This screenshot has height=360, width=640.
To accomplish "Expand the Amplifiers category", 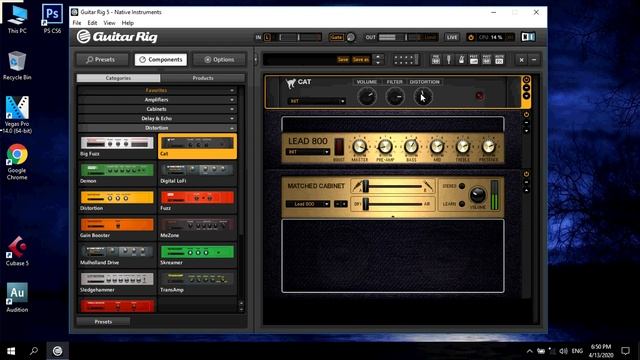I will pyautogui.click(x=157, y=100).
